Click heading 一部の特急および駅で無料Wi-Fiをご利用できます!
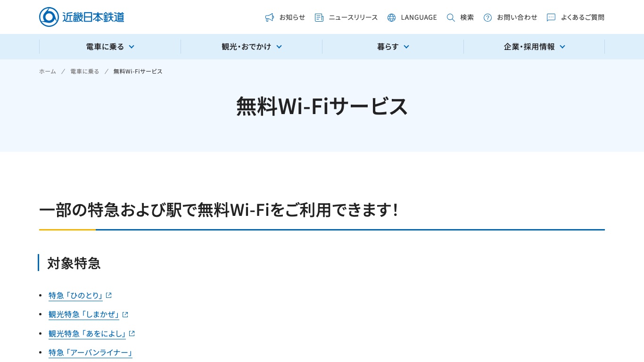This screenshot has width=644, height=362. pyautogui.click(x=219, y=210)
